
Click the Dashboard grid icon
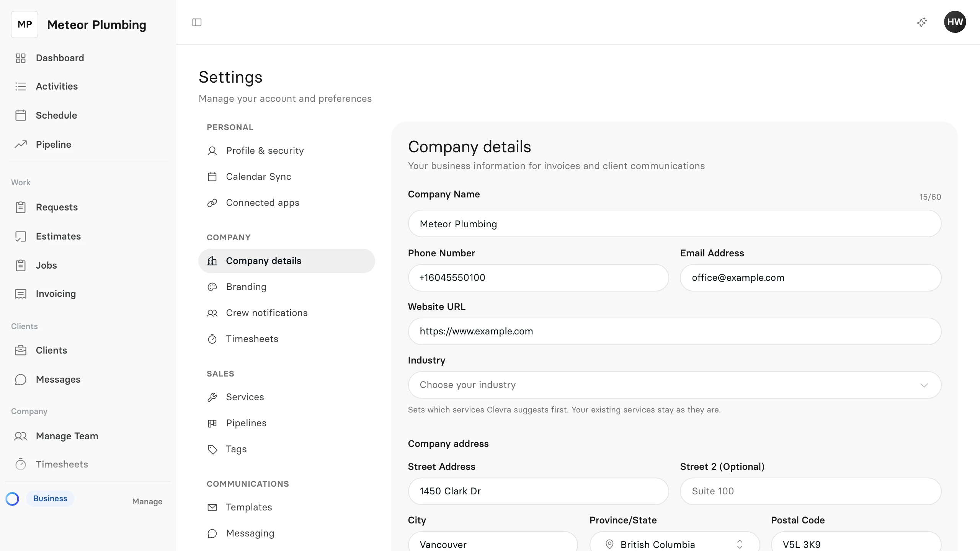[21, 58]
